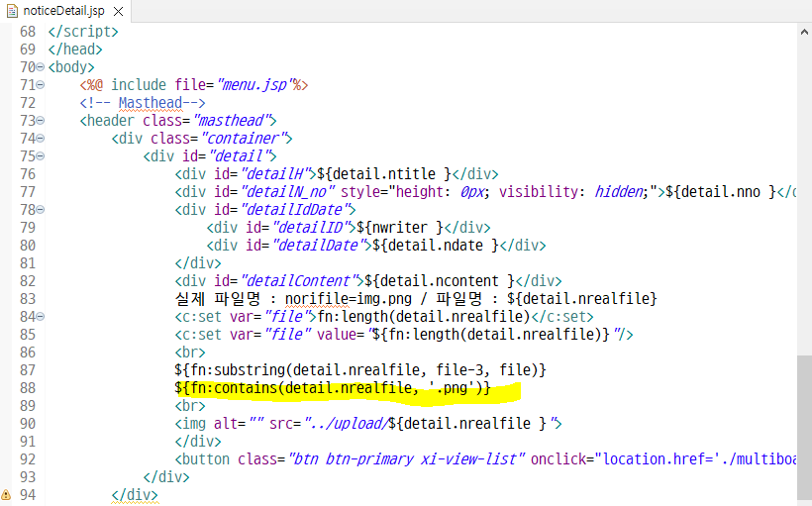The image size is (812, 506).
Task: Click the underlined </div> on line 94
Action: (135, 495)
